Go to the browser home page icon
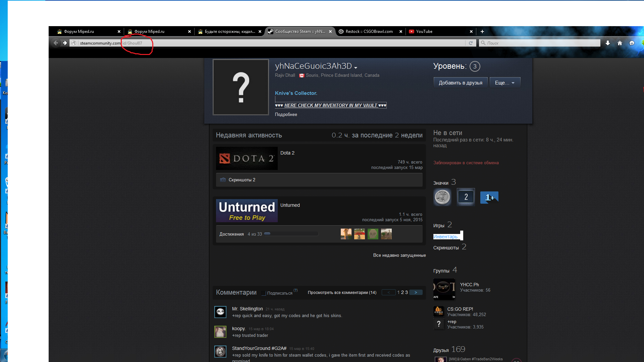This screenshot has width=644, height=362. 620,43
